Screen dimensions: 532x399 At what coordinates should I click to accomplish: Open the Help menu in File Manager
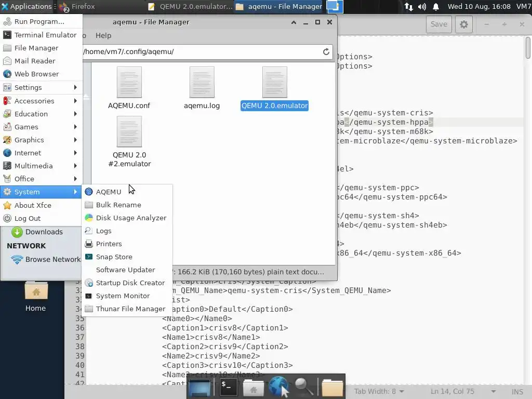[x=103, y=35]
